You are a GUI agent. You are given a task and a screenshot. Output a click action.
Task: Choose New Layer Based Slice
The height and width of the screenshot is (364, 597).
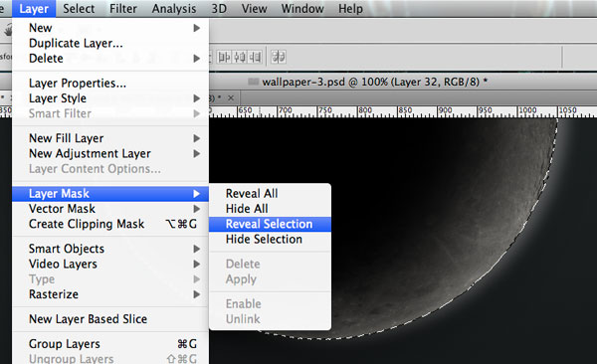[110, 319]
